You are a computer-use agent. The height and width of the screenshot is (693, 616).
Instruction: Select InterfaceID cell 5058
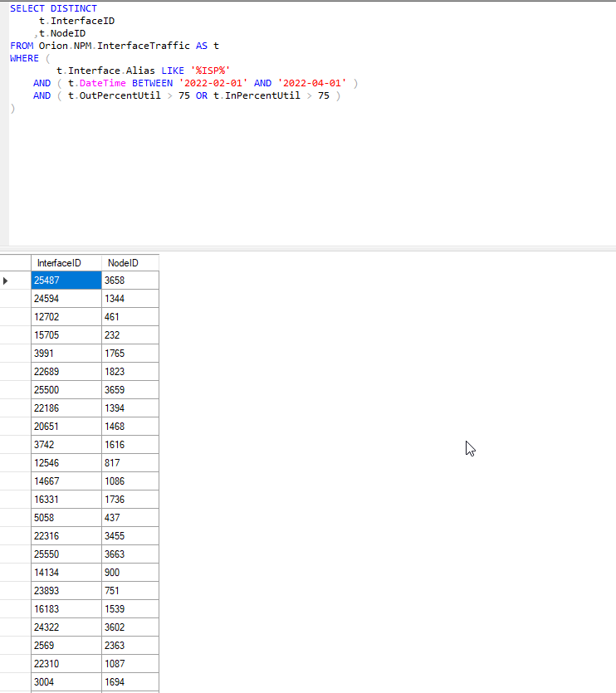point(66,518)
